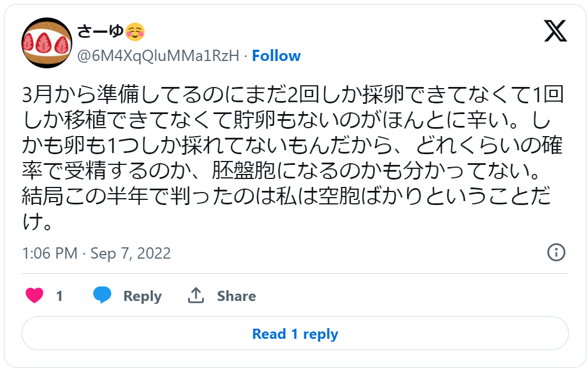Like the post using the heart icon
Viewport: 588px width, 371px height.
point(35,295)
